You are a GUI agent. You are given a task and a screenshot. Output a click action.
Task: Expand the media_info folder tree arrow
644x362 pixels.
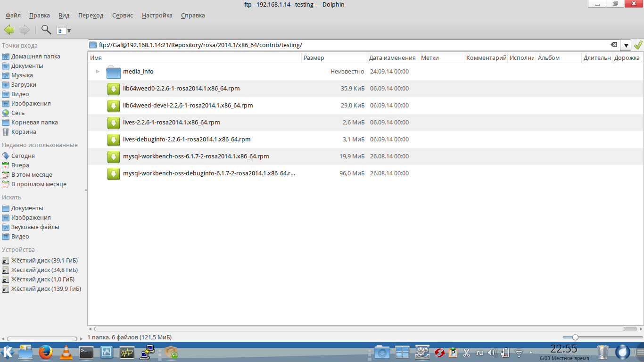(98, 72)
